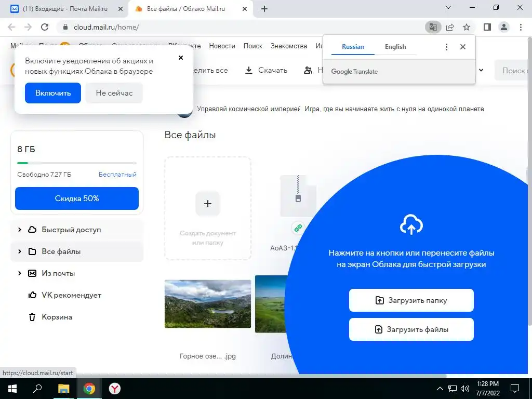Expand Из почты tree arrow
Screen dimensions: 532x399
tap(20, 273)
